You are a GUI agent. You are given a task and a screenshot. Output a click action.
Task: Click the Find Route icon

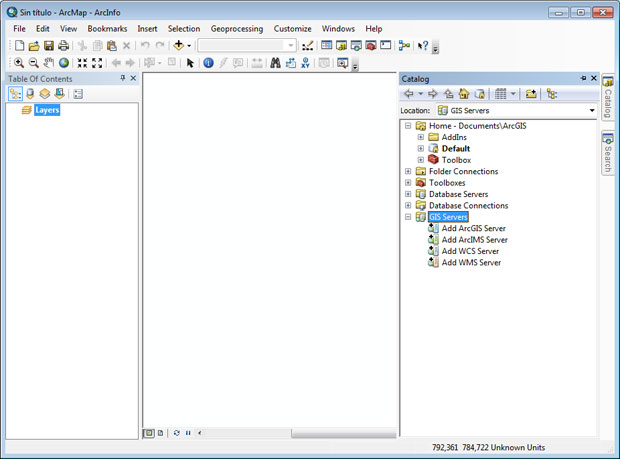coord(291,63)
